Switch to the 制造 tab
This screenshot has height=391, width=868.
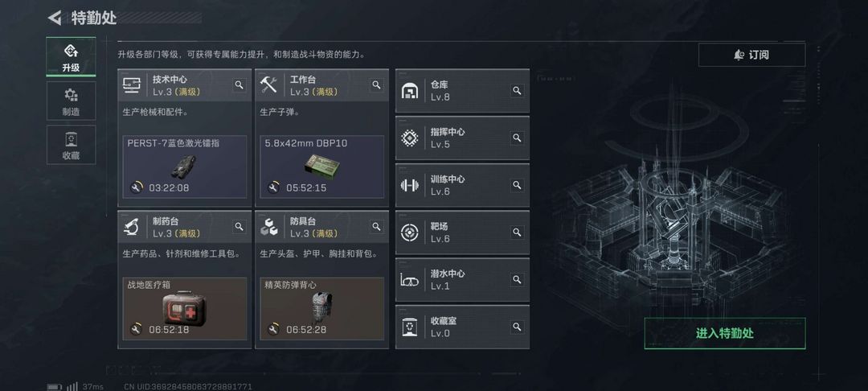(x=71, y=101)
